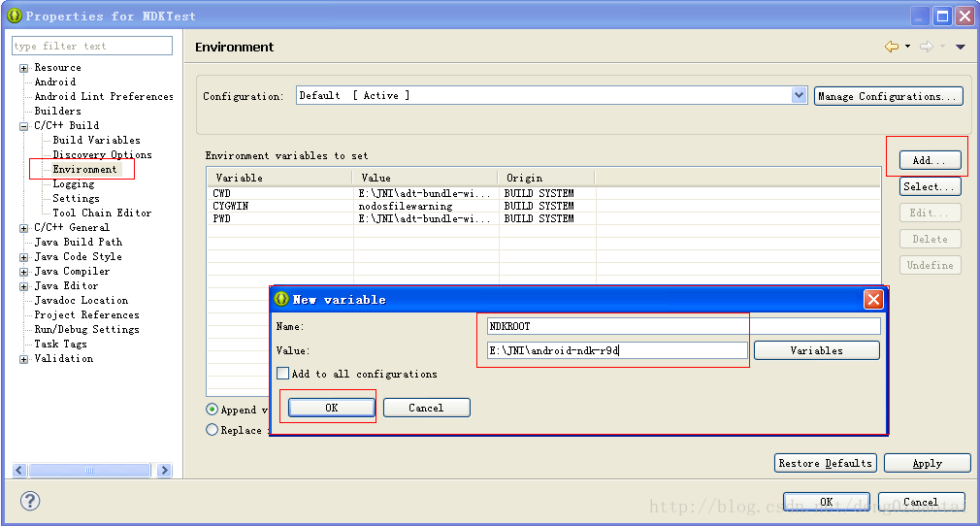Click the New variable dialog title icon
This screenshot has height=526, width=980.
pyautogui.click(x=281, y=299)
